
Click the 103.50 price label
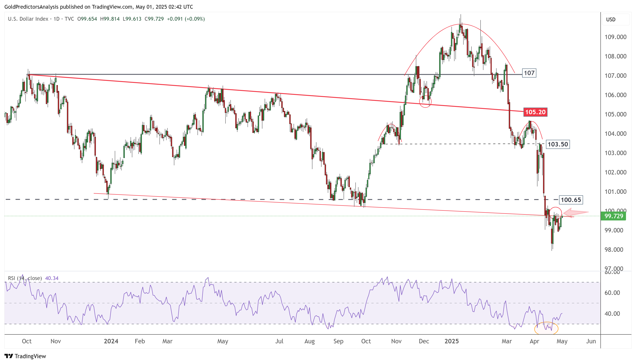558,144
